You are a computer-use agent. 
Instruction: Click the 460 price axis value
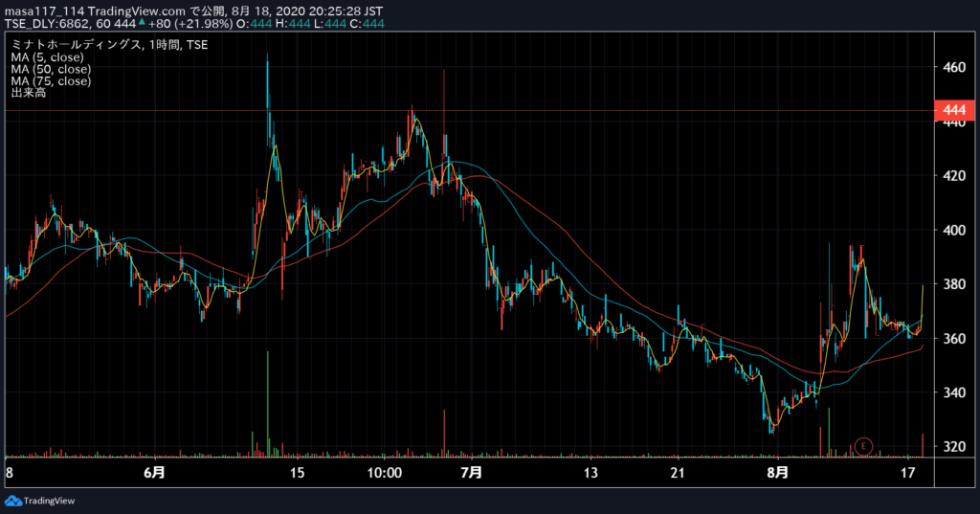954,68
